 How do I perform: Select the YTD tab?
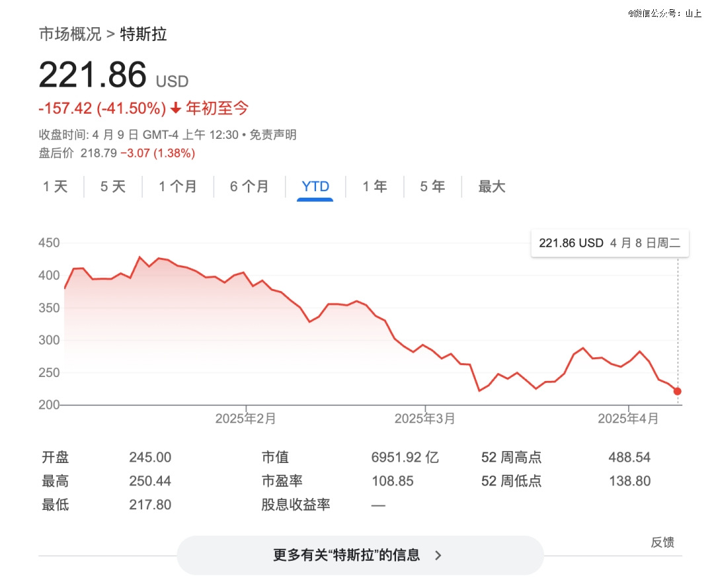315,187
